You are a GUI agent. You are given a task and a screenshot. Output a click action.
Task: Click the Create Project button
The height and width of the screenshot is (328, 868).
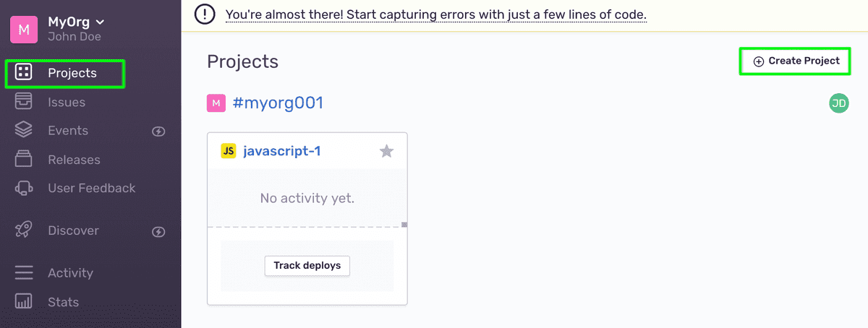click(x=796, y=61)
